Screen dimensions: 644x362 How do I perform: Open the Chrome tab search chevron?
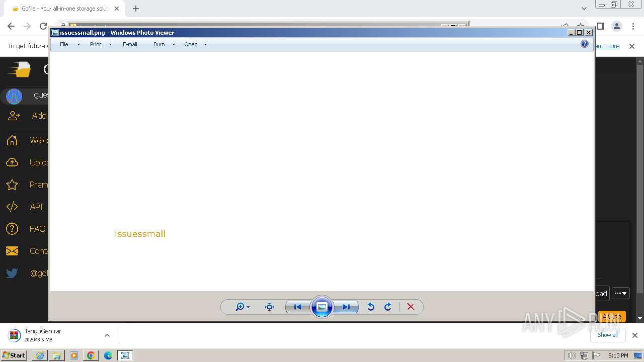[x=584, y=9]
